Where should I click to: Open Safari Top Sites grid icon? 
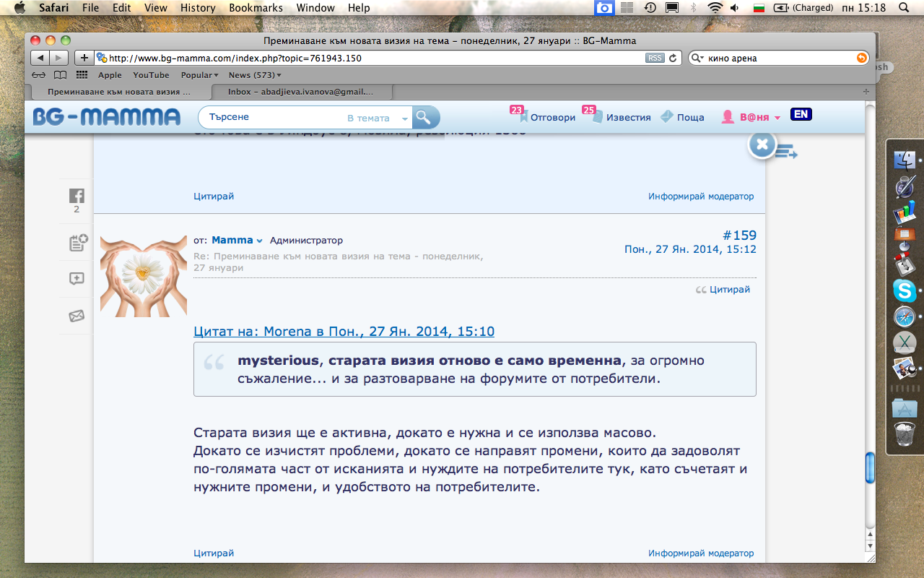82,75
